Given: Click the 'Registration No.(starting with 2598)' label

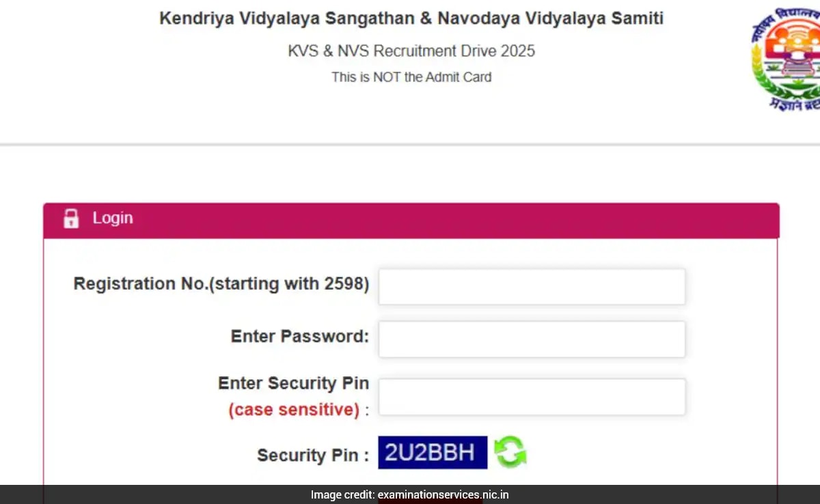Looking at the screenshot, I should coord(220,283).
